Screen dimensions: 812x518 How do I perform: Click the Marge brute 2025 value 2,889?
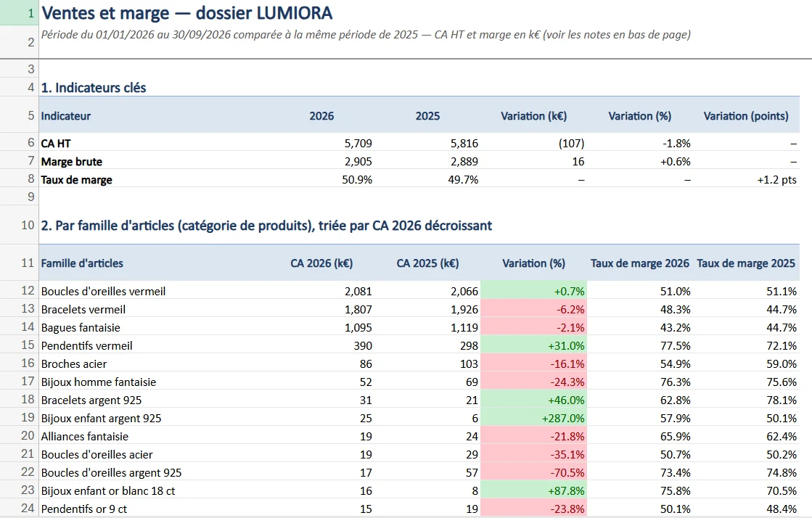tap(427, 160)
